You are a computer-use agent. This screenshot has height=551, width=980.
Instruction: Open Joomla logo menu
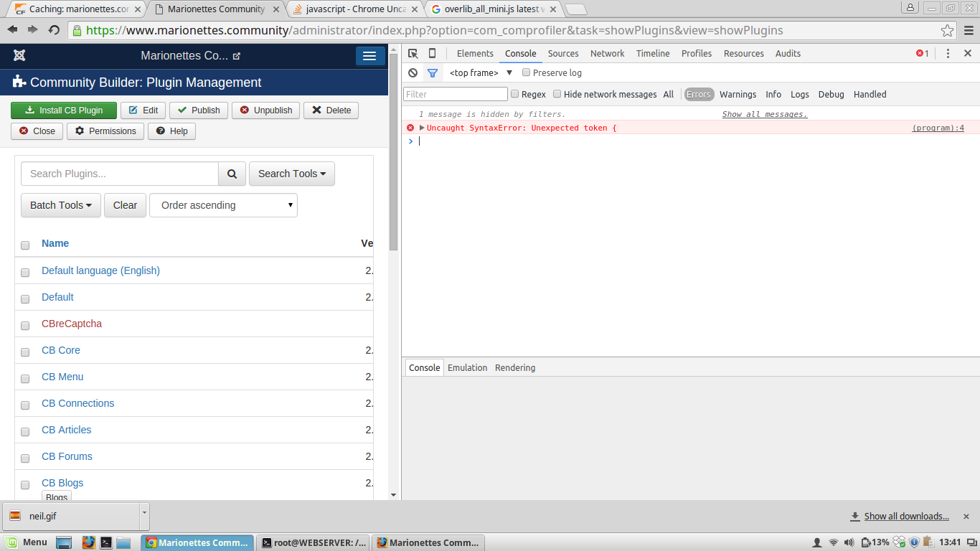[19, 55]
